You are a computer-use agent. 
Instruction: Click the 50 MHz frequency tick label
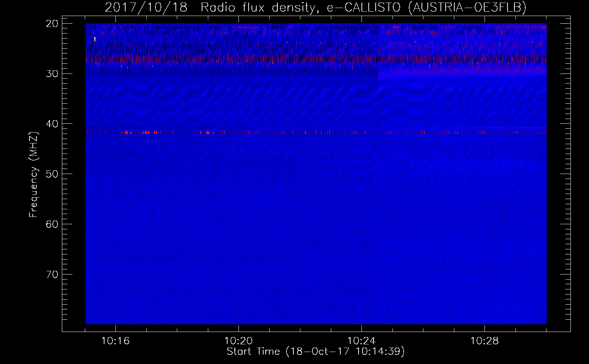[x=52, y=174]
